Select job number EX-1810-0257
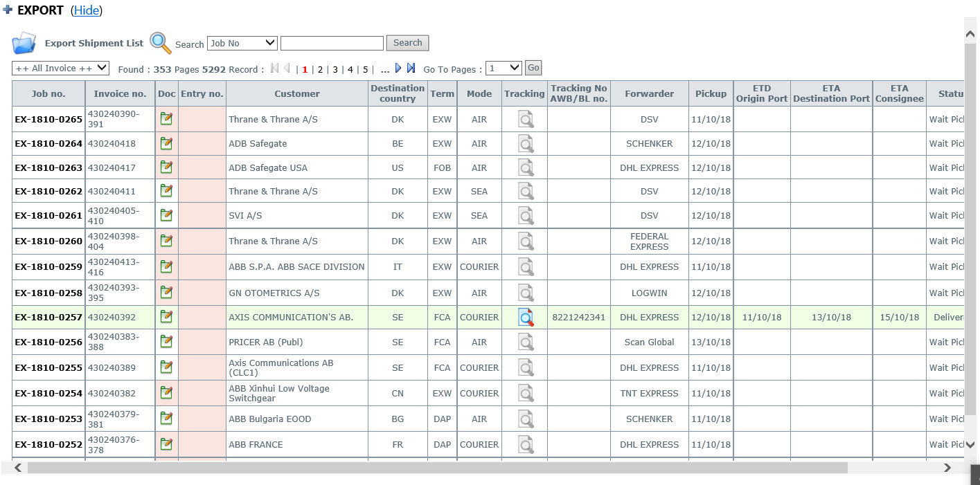 click(48, 318)
